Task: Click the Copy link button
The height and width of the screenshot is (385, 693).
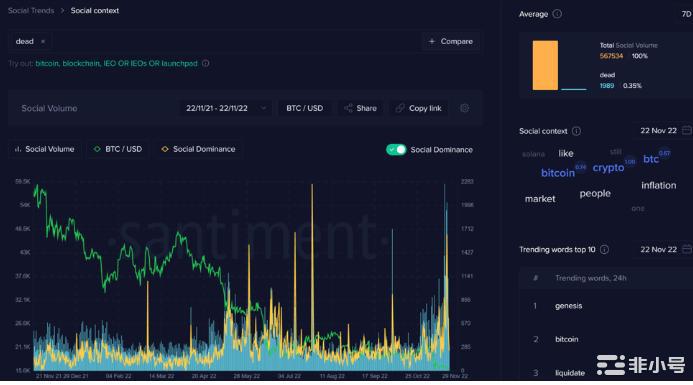Action: pos(419,108)
